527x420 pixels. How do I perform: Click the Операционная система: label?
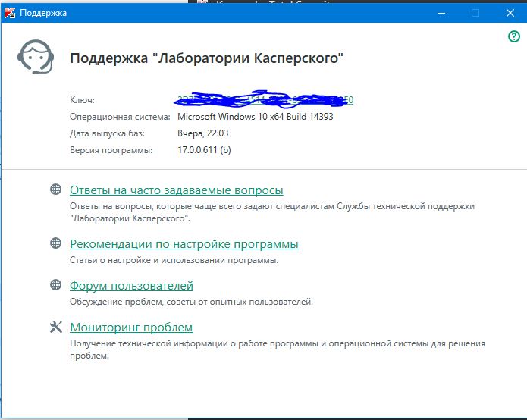pyautogui.click(x=120, y=117)
